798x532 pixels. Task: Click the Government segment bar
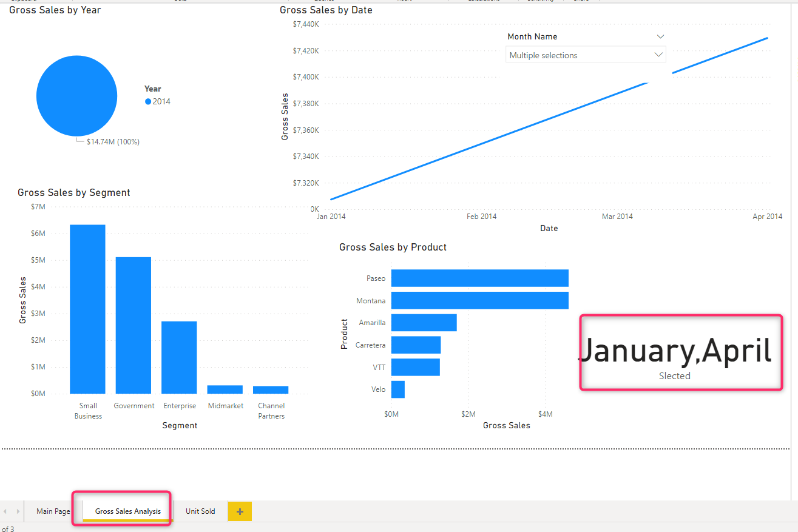(x=134, y=325)
